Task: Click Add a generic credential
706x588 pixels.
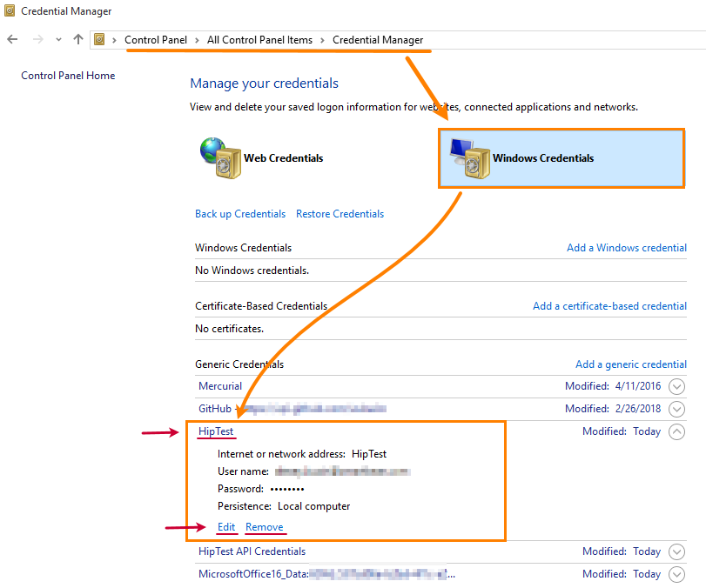Action: [630, 364]
